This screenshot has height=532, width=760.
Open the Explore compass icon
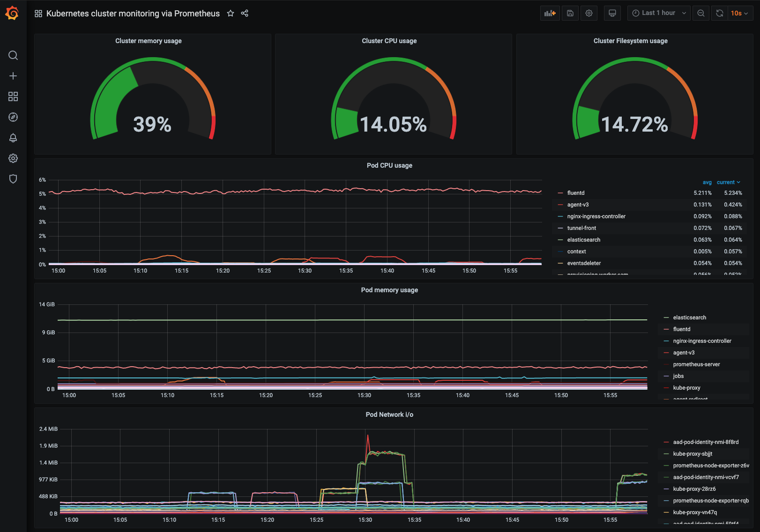coord(13,117)
